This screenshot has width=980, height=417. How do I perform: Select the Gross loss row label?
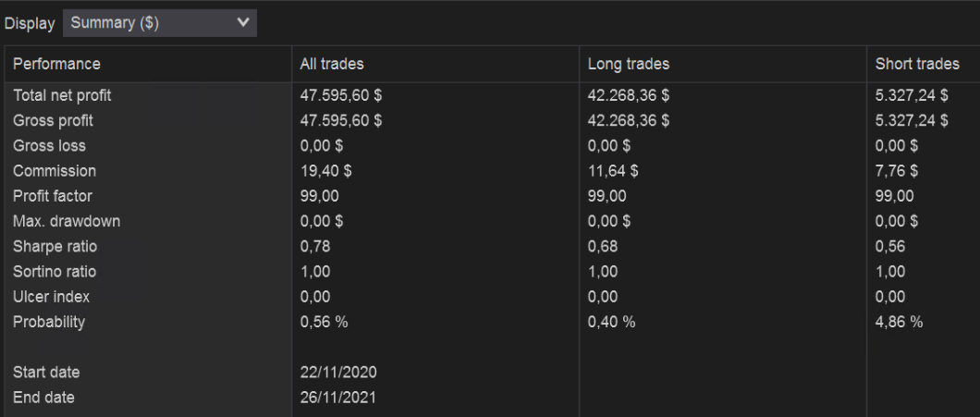tap(49, 145)
